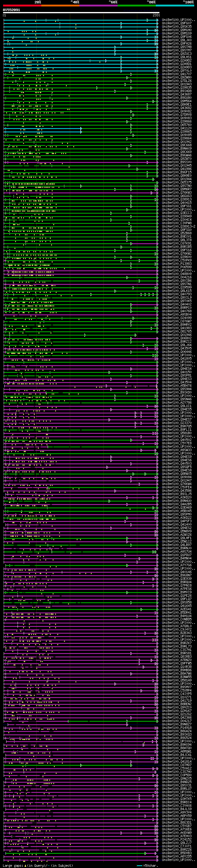Select the label UniRef100_Q9LJ64
197x868 pixels.
pyautogui.click(x=177, y=345)
